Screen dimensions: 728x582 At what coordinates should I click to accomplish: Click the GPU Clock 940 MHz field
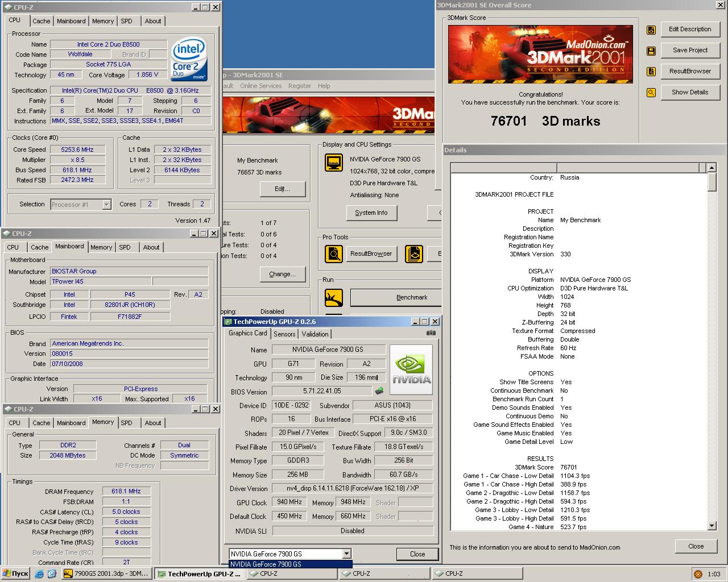[289, 502]
